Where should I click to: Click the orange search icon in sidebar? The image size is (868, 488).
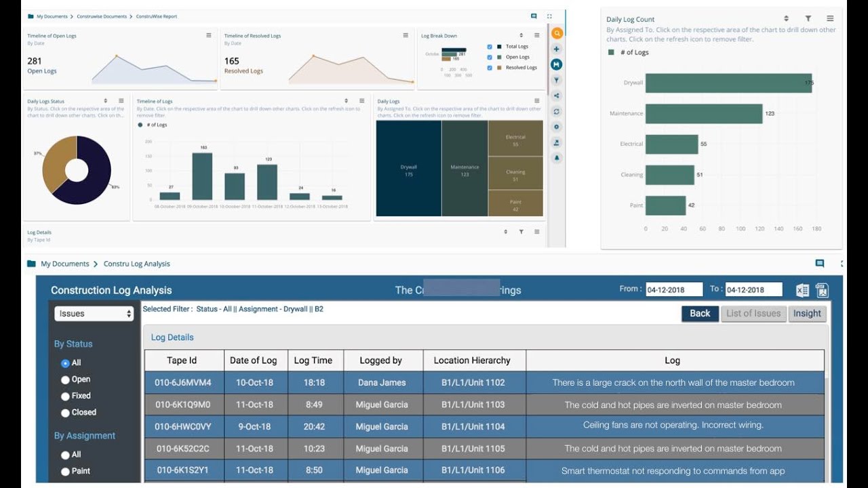(557, 33)
